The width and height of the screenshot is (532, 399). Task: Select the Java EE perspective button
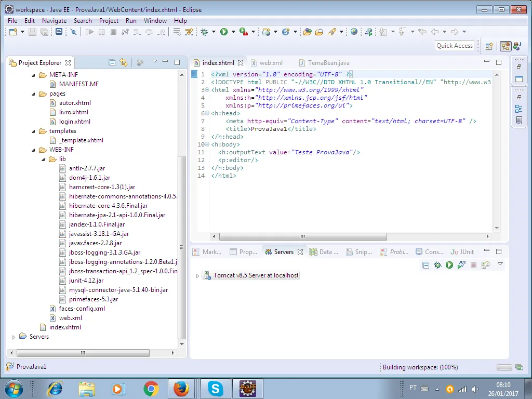click(505, 46)
